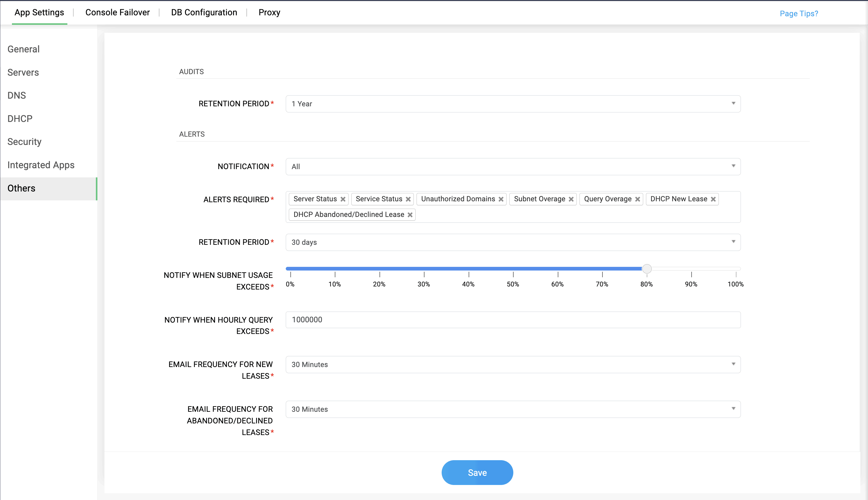Open the DB Configuration tab
This screenshot has width=868, height=500.
coord(204,12)
